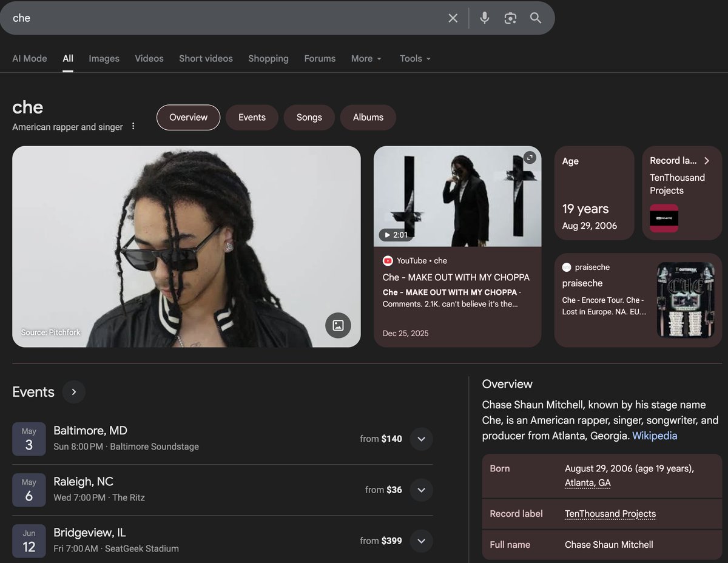728x563 pixels.
Task: Click the Born row label
Action: click(x=500, y=468)
